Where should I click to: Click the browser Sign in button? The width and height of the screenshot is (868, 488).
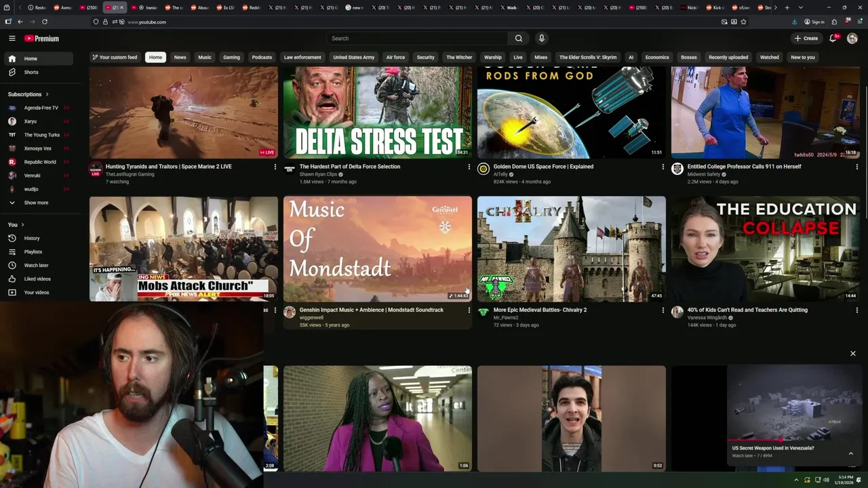pos(814,22)
